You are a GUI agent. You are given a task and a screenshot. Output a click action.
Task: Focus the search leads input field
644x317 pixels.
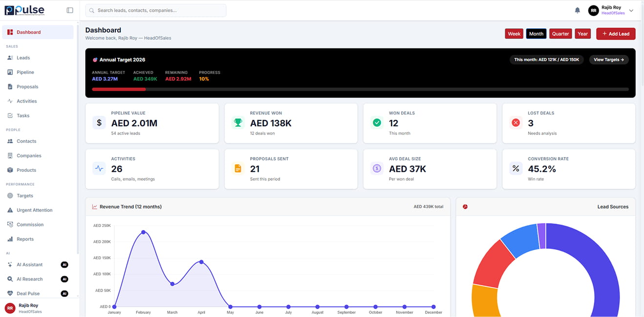coord(155,10)
